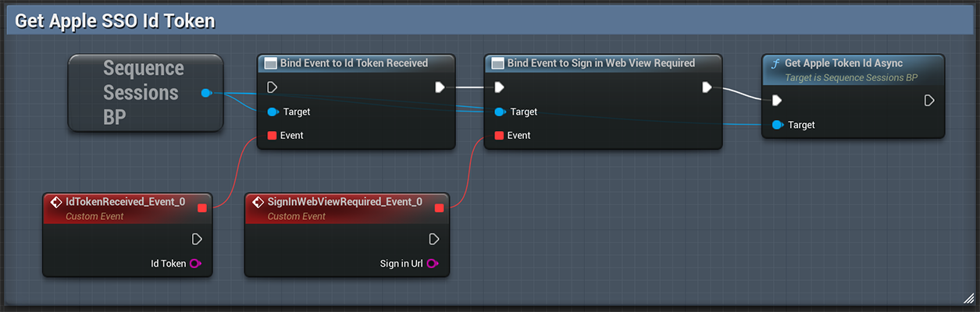980x312 pixels.
Task: Click Target pin on Get Apple Token Id Async
Action: click(x=777, y=125)
